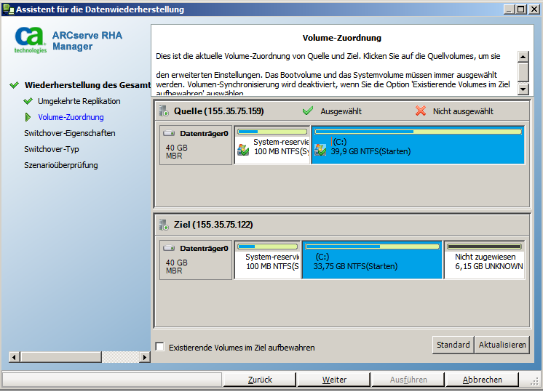Image resolution: width=543 pixels, height=392 pixels.
Task: Open Switchover-Typ step
Action: point(52,149)
